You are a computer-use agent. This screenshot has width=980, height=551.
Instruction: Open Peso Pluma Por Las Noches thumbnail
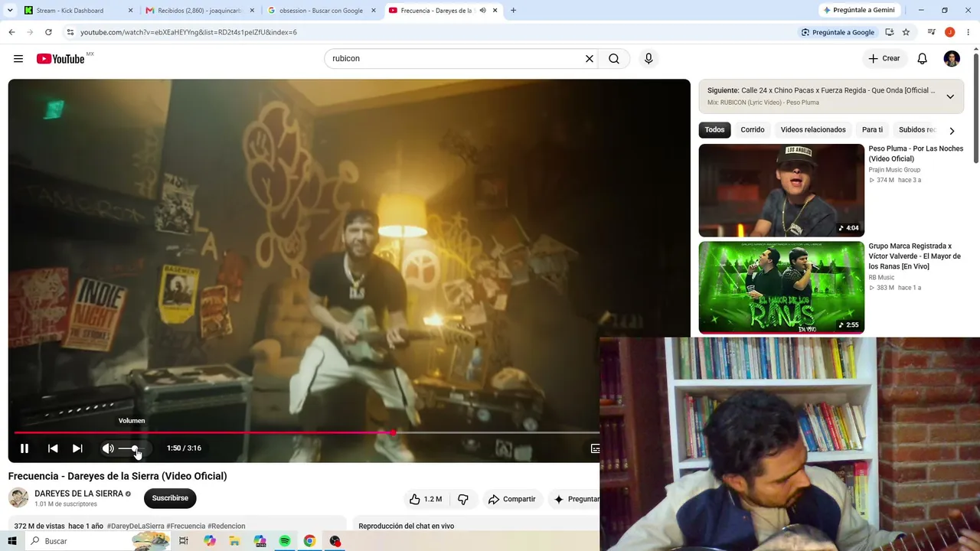[781, 191]
